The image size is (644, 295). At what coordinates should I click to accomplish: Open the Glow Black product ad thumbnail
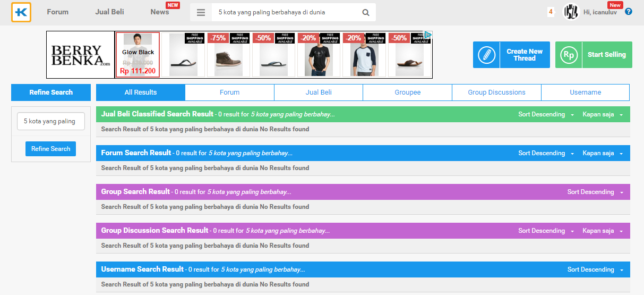[x=138, y=55]
